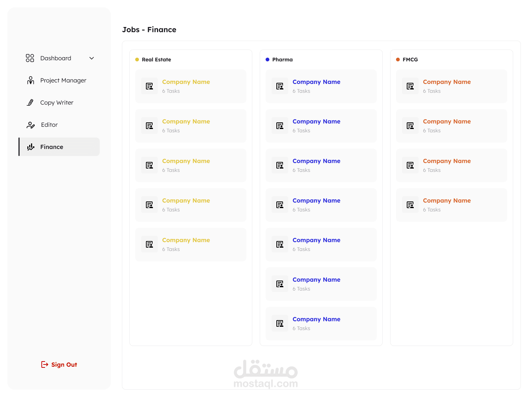Screen dimensions: 532x397
Task: Click the Copy Writer pen icon
Action: (x=30, y=102)
